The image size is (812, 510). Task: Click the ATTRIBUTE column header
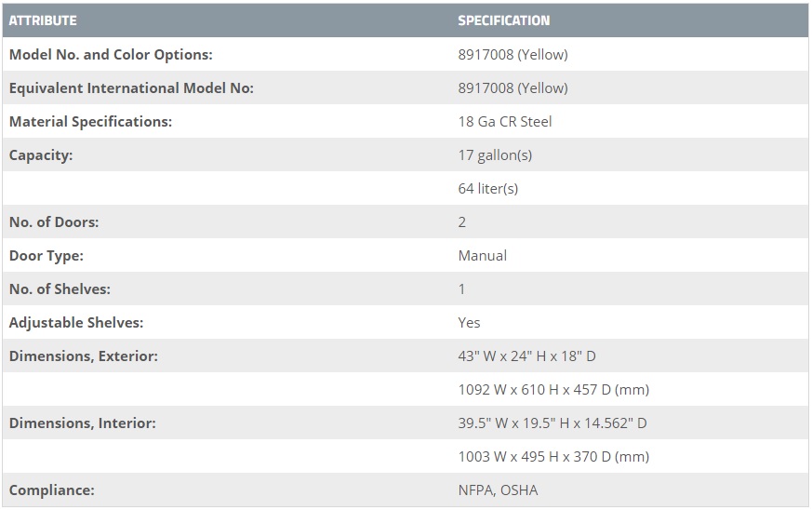(43, 20)
